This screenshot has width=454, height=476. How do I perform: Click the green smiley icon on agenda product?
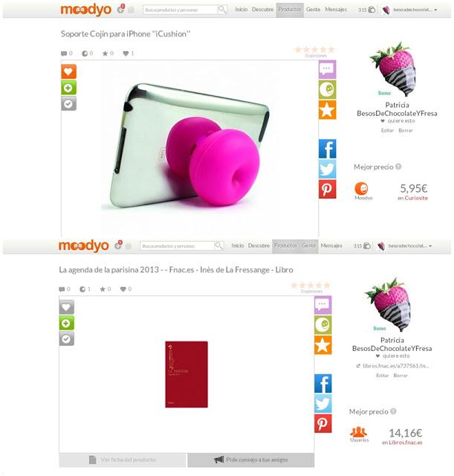pyautogui.click(x=322, y=325)
